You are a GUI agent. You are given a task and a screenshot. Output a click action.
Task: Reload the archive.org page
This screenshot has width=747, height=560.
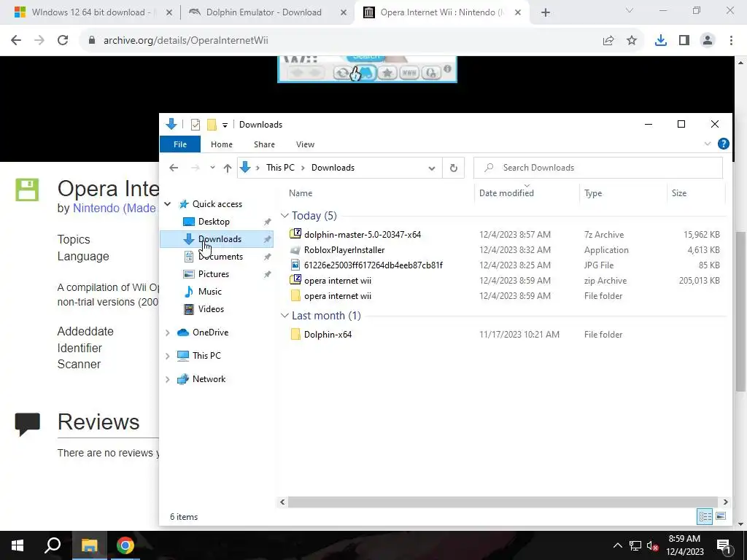[63, 41]
